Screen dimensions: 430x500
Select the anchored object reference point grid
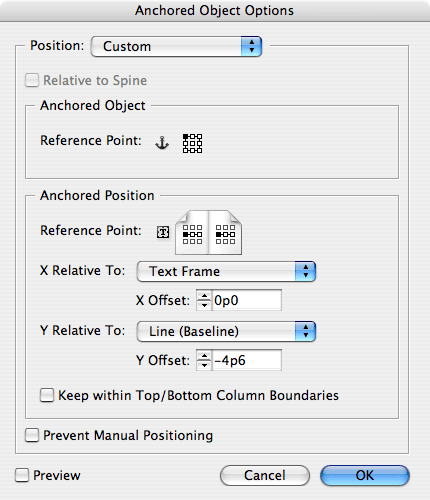click(192, 144)
